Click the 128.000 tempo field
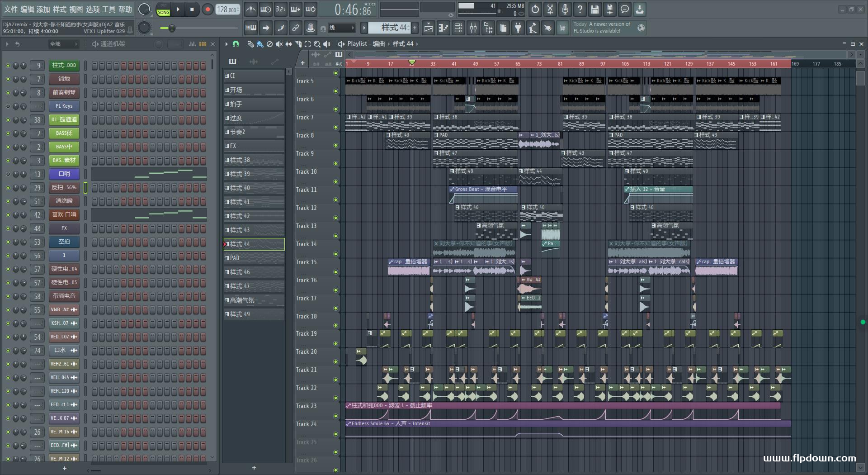Image resolution: width=868 pixels, height=475 pixels. [227, 9]
